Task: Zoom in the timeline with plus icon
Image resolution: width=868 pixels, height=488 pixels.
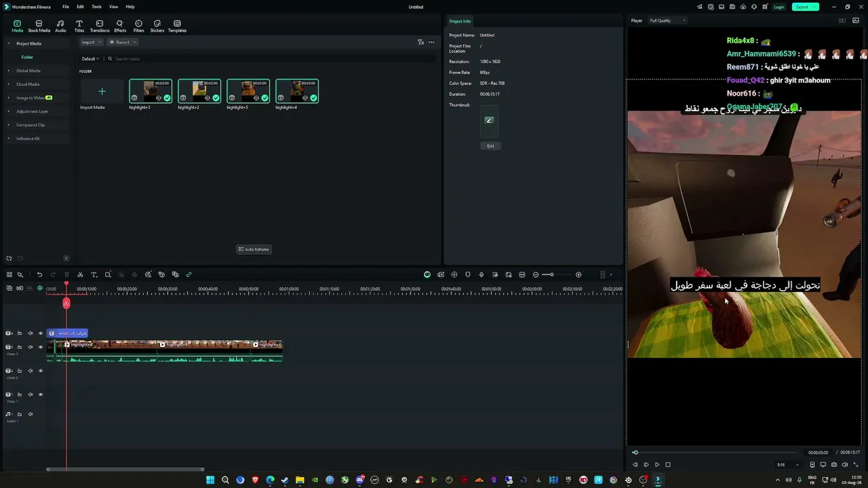Action: coord(578,274)
